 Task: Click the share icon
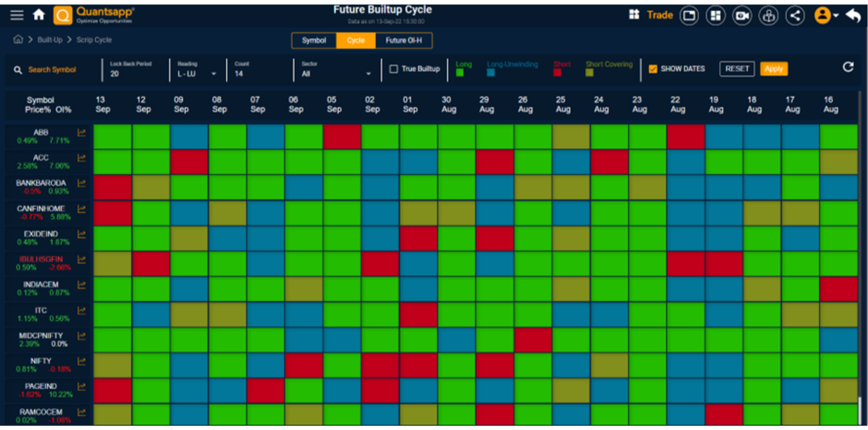point(795,15)
